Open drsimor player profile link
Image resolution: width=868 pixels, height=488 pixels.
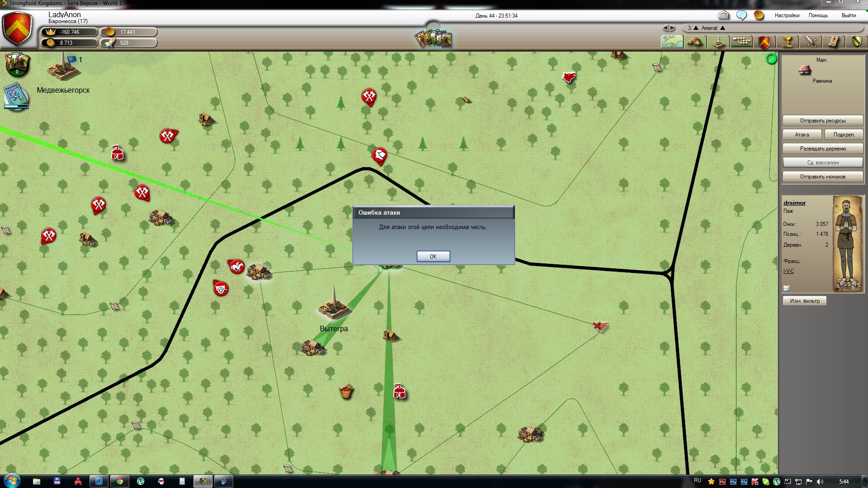point(794,203)
